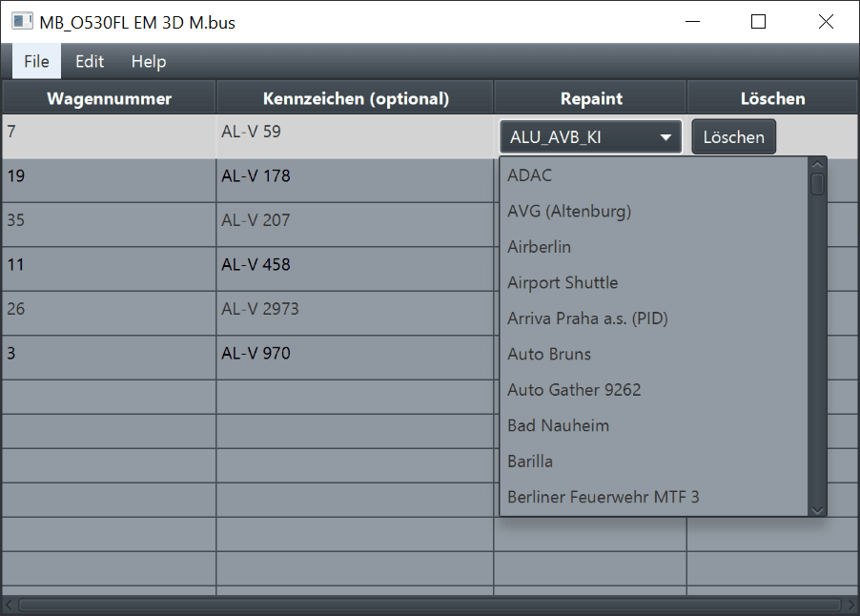This screenshot has height=616, width=860.
Task: Open the Edit menu
Action: (90, 61)
